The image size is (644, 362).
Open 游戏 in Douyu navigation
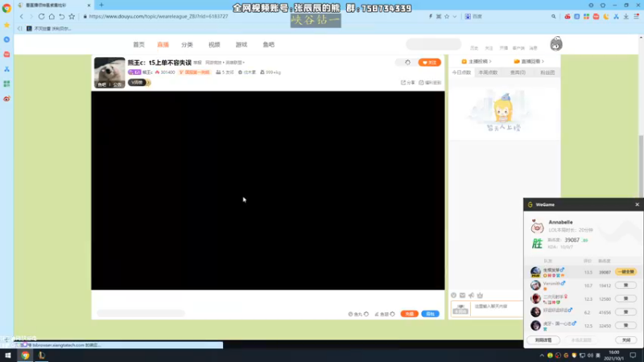click(241, 44)
